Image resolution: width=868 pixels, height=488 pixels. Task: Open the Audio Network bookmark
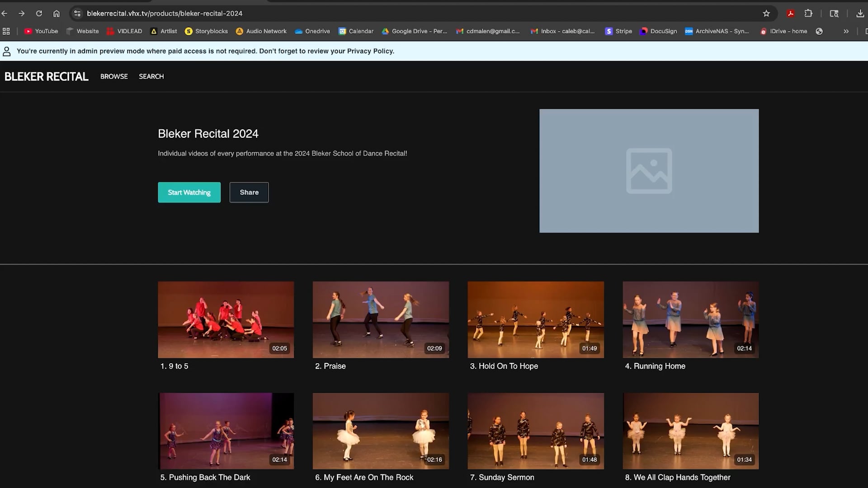coord(261,31)
